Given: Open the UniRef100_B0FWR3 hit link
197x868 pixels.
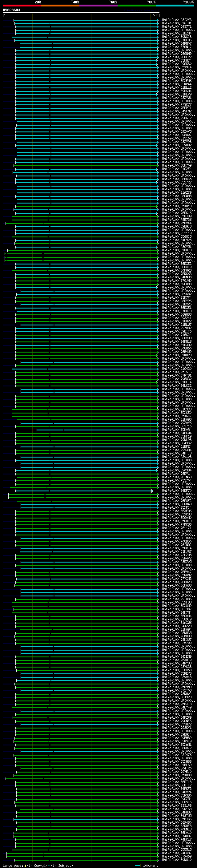Looking at the screenshot, I should [x=177, y=270].
